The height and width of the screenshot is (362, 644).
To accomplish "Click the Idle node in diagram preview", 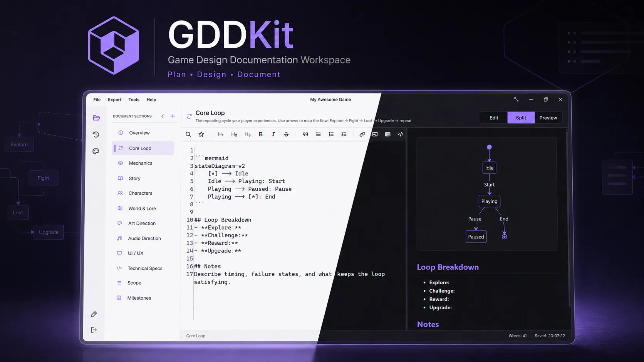I will (x=489, y=168).
